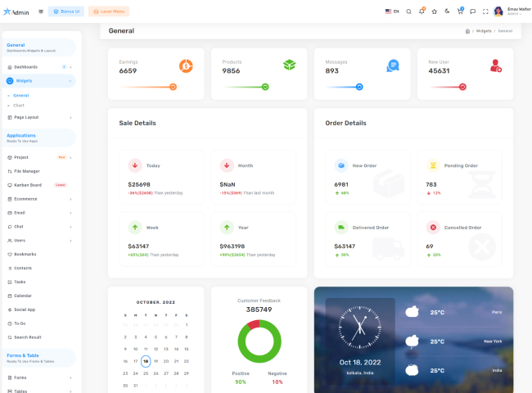This screenshot has width=532, height=393.
Task: Click the Products box icon
Action: [x=289, y=65]
